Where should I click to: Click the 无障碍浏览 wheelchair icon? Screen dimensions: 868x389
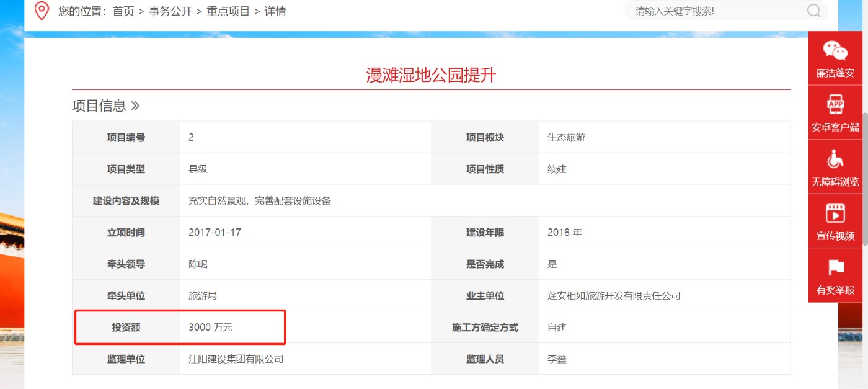click(835, 159)
